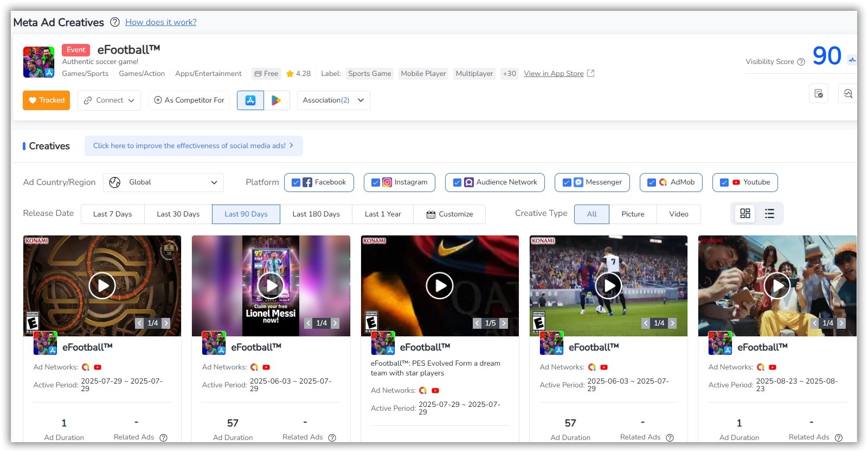Go to previous image on soccer pitch creative
868x453 pixels.
(646, 323)
